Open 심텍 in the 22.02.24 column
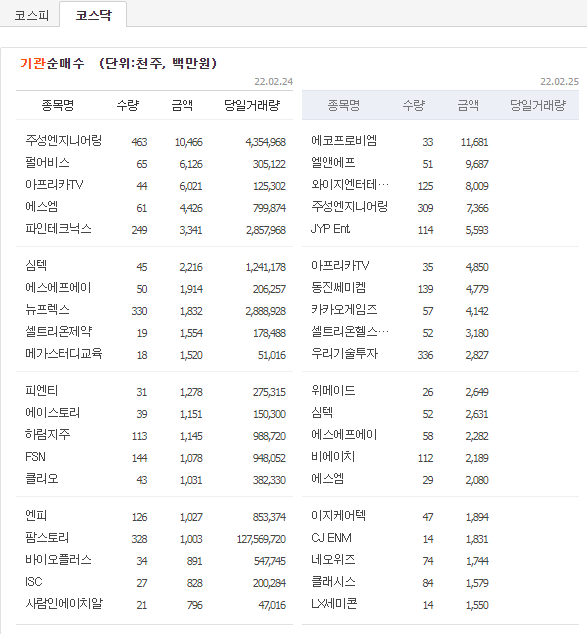 click(36, 266)
